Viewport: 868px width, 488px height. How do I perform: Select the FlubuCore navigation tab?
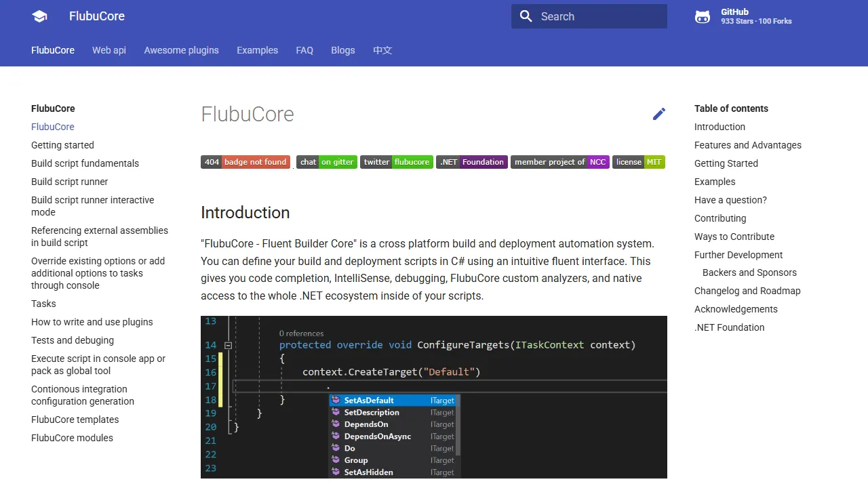52,50
